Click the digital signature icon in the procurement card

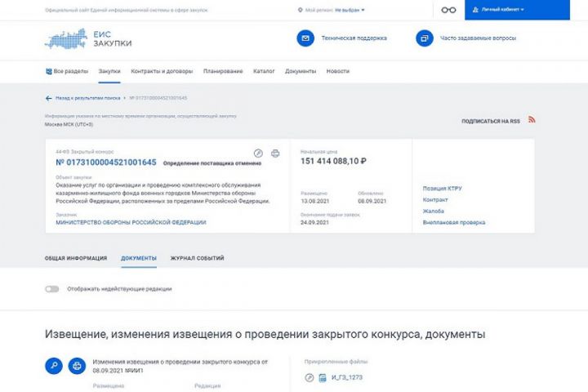point(258,153)
